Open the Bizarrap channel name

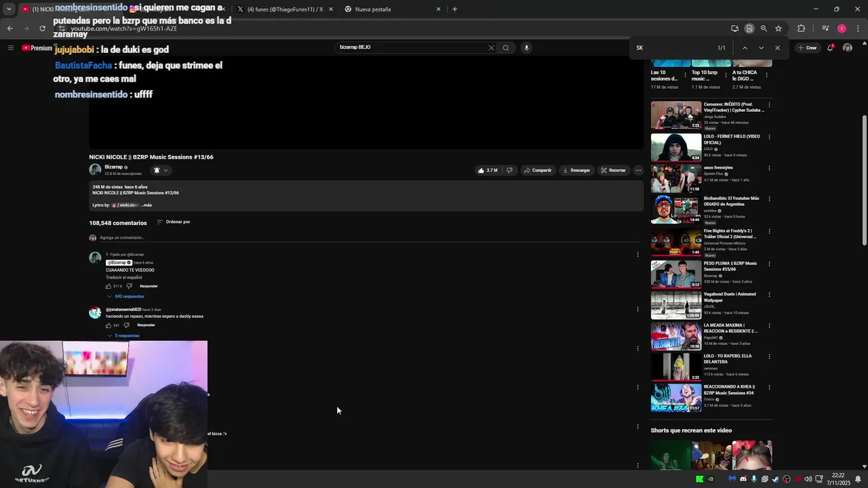pos(114,167)
